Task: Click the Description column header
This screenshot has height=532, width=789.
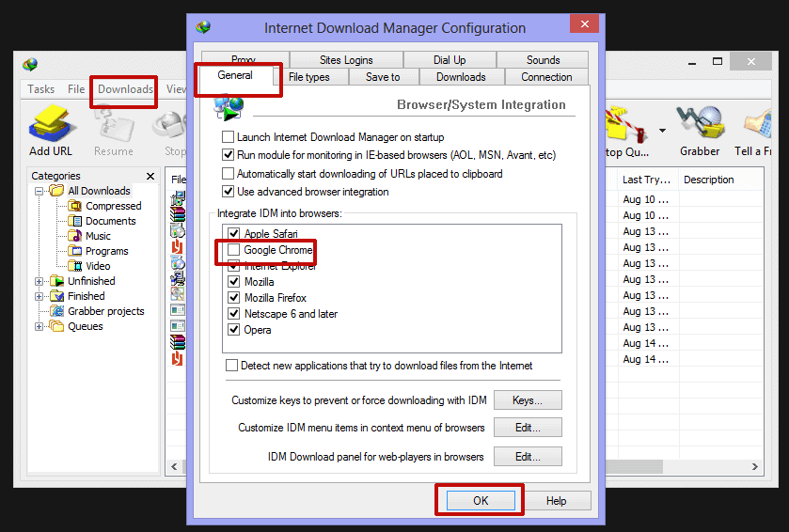Action: (720, 180)
